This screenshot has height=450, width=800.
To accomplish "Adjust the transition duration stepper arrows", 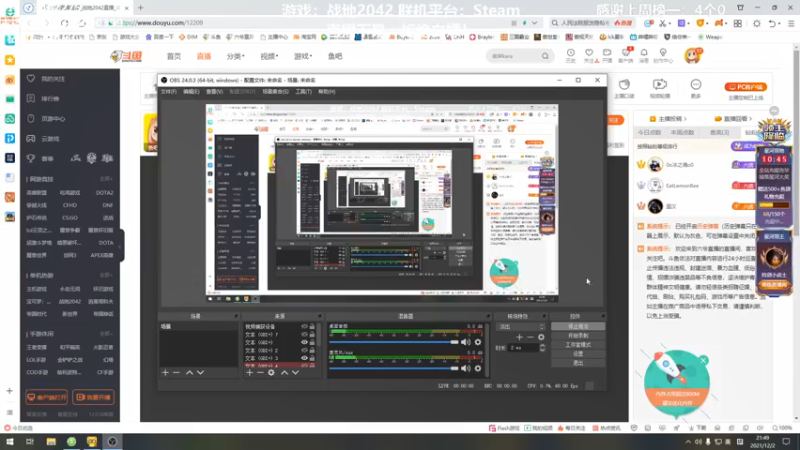I will 542,348.
